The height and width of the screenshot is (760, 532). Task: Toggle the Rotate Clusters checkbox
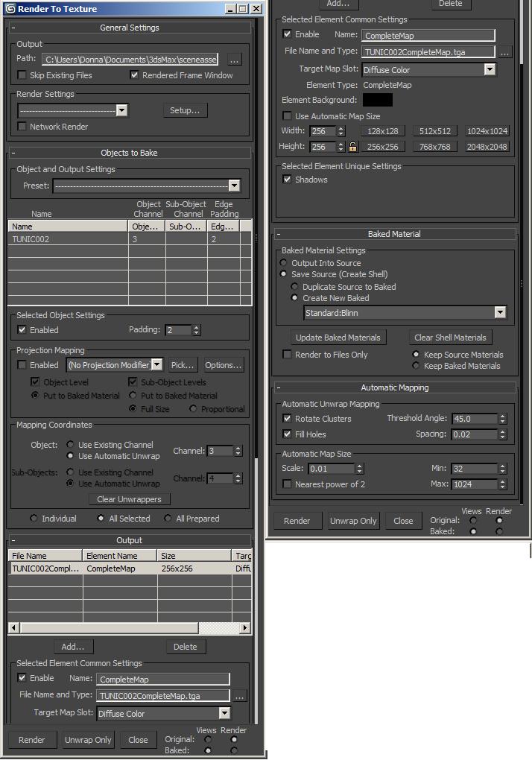(288, 419)
